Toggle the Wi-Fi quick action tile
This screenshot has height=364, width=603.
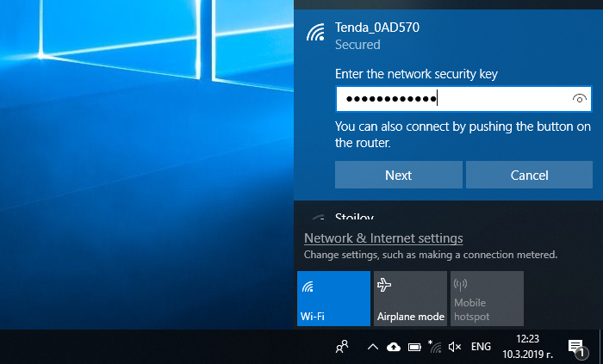click(333, 299)
